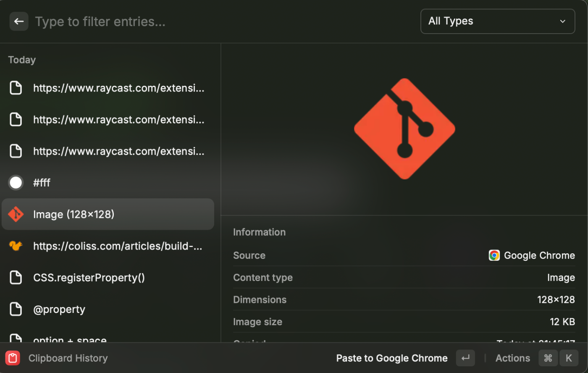
Task: Click the Google Chrome source icon
Action: 494,255
